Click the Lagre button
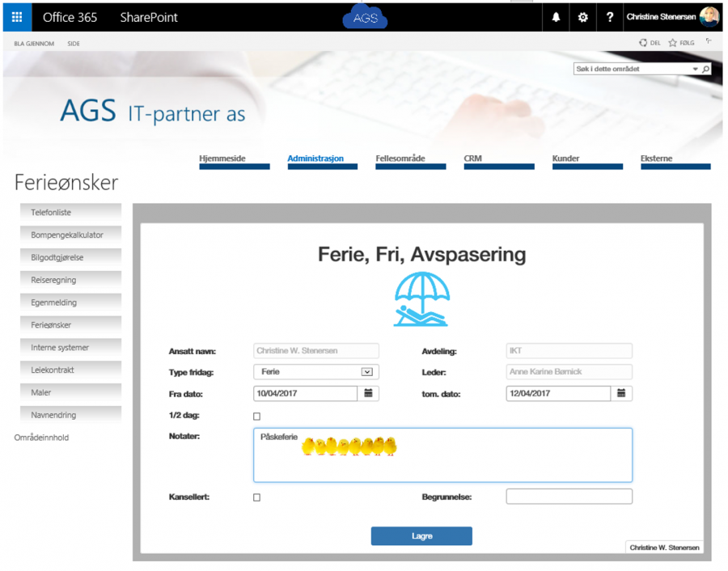Screen dimensions: 728x571 tap(421, 536)
